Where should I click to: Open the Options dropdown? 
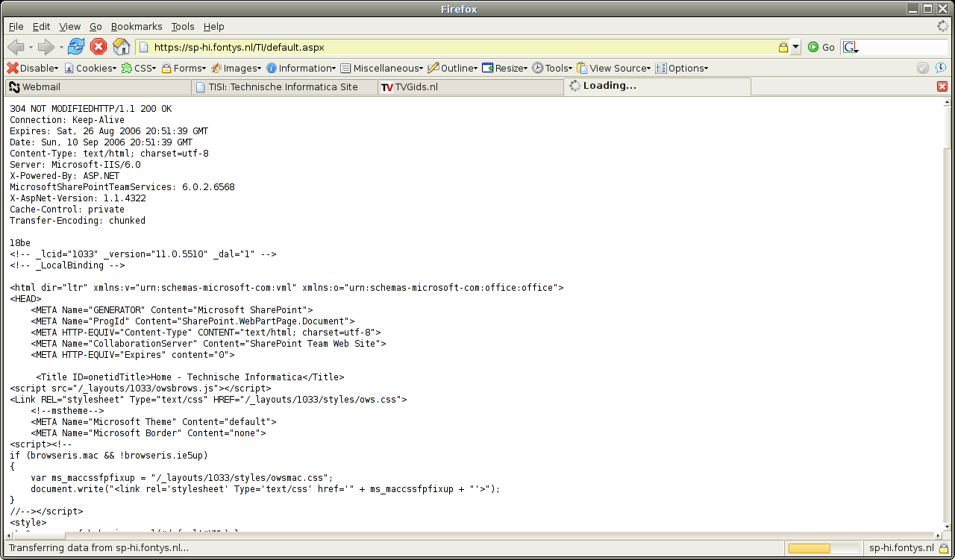point(682,68)
